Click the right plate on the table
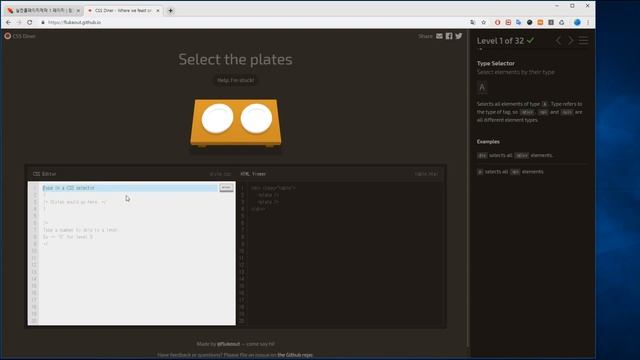Screen dimensions: 640x360 [256, 118]
